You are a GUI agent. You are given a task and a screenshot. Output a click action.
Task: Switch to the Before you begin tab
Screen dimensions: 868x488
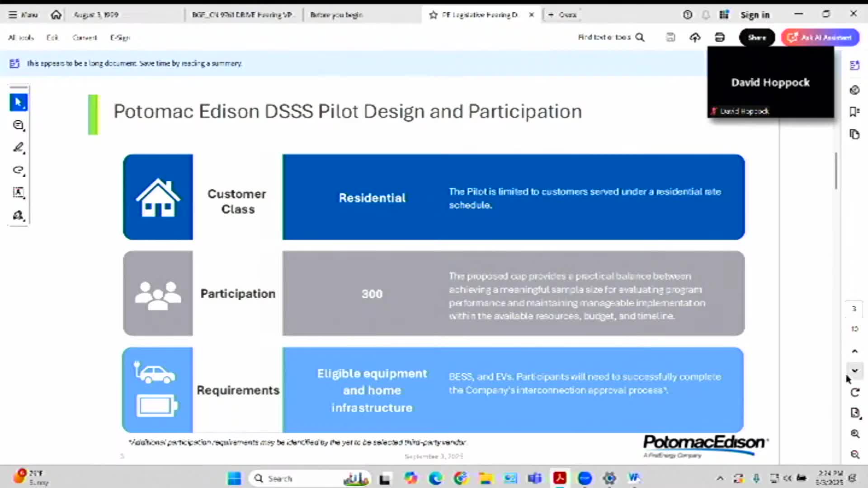(x=336, y=15)
